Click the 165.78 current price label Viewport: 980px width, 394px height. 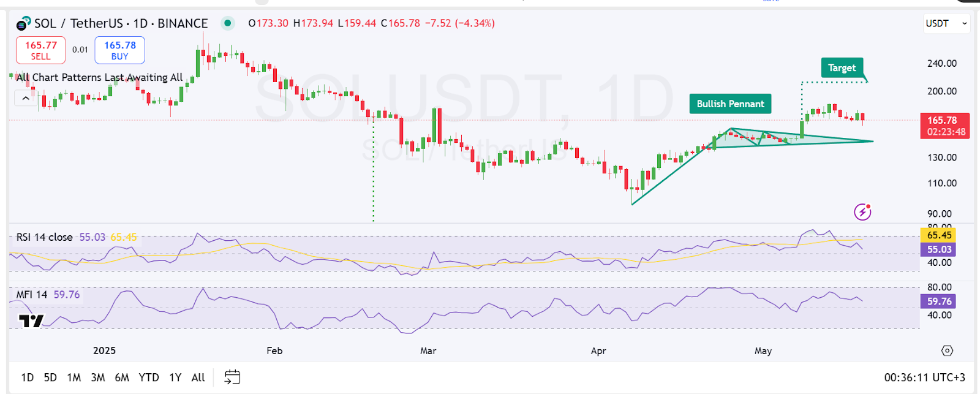(x=945, y=126)
